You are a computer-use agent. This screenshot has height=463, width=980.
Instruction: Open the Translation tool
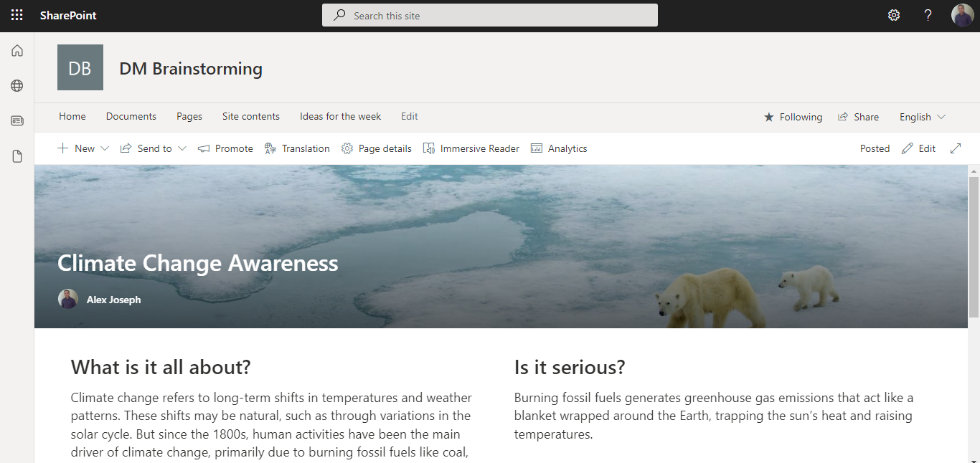[x=297, y=148]
